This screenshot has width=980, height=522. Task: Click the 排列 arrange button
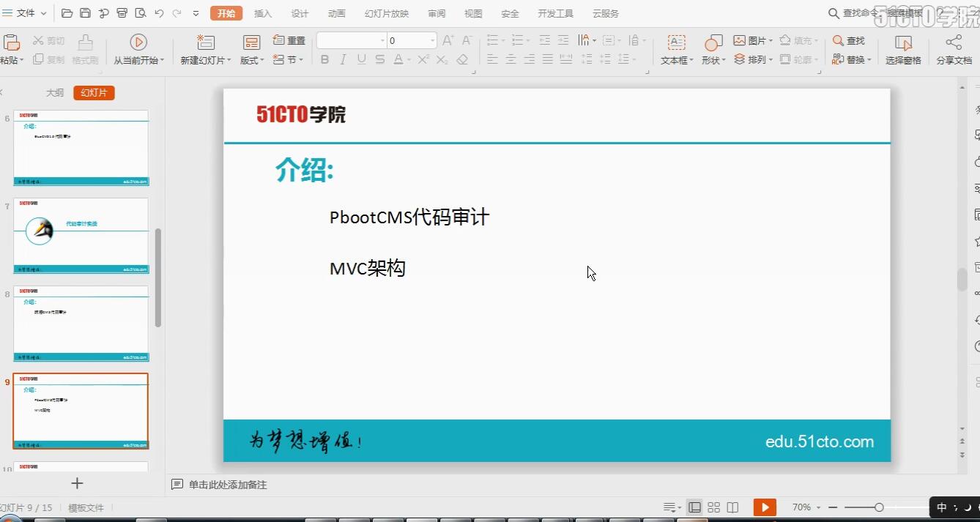point(753,59)
